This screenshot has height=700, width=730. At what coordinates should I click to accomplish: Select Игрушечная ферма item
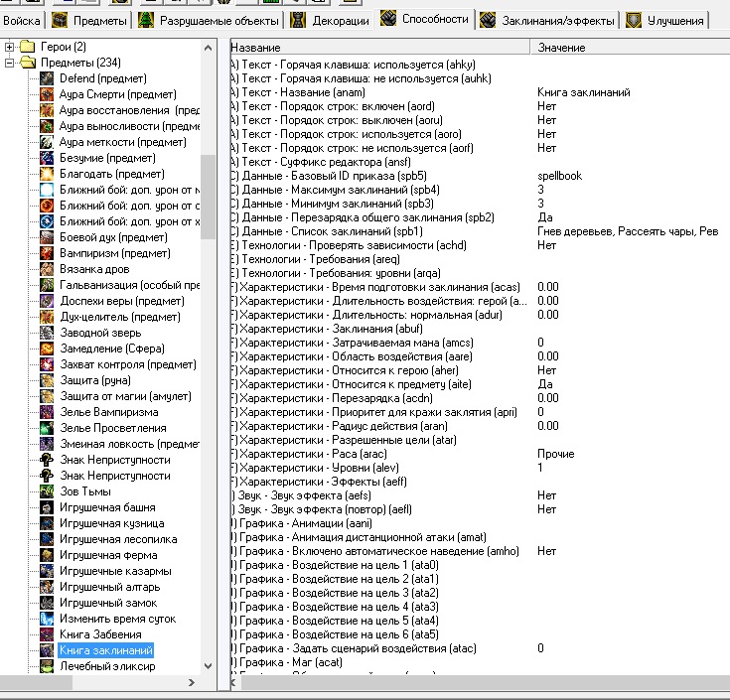coord(108,555)
